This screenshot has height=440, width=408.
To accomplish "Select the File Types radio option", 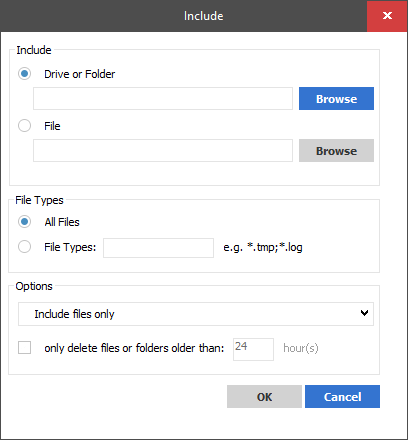I will click(x=24, y=247).
